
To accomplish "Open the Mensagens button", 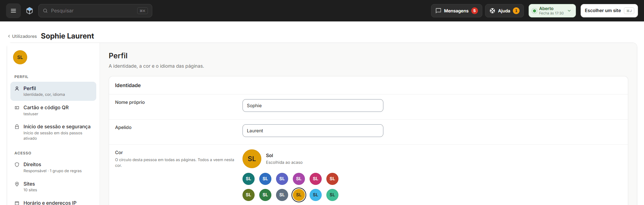I will [x=457, y=11].
